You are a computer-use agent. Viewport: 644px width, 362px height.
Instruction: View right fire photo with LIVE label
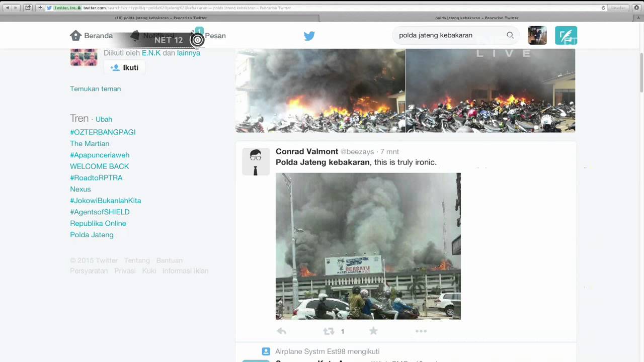click(x=491, y=90)
